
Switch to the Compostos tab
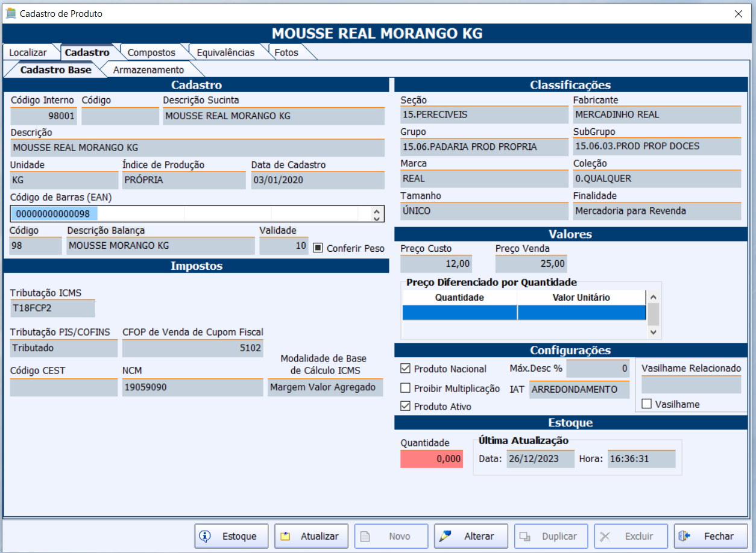pos(151,52)
